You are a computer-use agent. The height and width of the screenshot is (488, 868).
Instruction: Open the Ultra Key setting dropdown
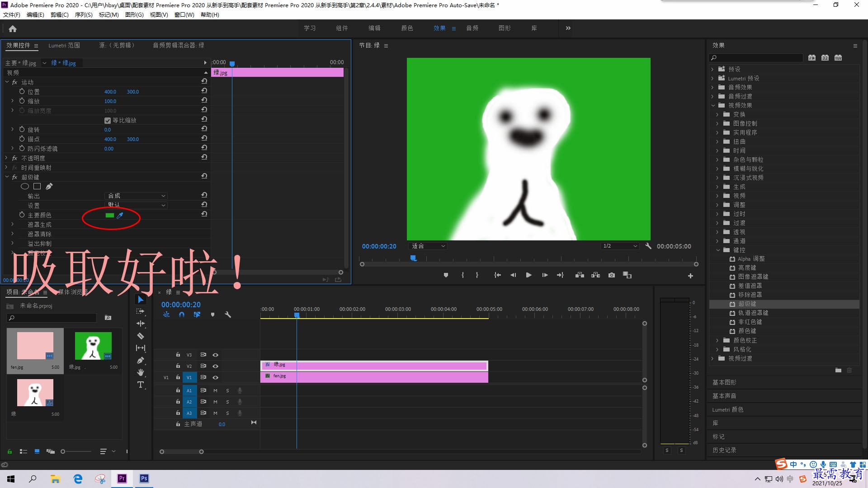[x=136, y=205]
